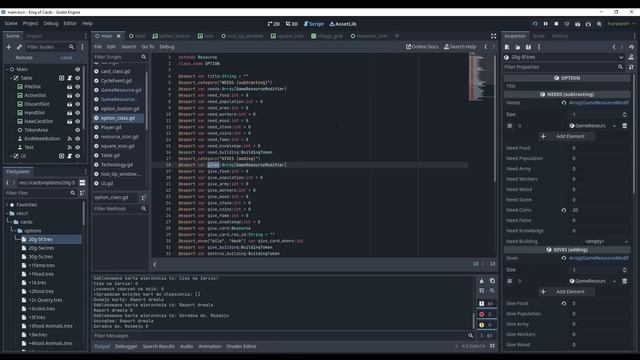Open the Debug menu in top bar
This screenshot has width=640, height=360.
pos(51,24)
